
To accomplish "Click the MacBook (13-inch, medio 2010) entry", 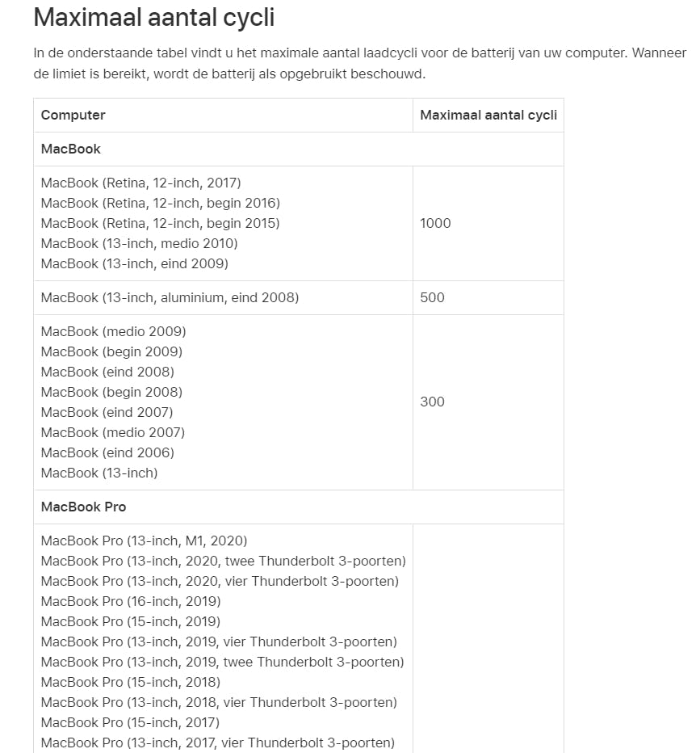I will 139,243.
